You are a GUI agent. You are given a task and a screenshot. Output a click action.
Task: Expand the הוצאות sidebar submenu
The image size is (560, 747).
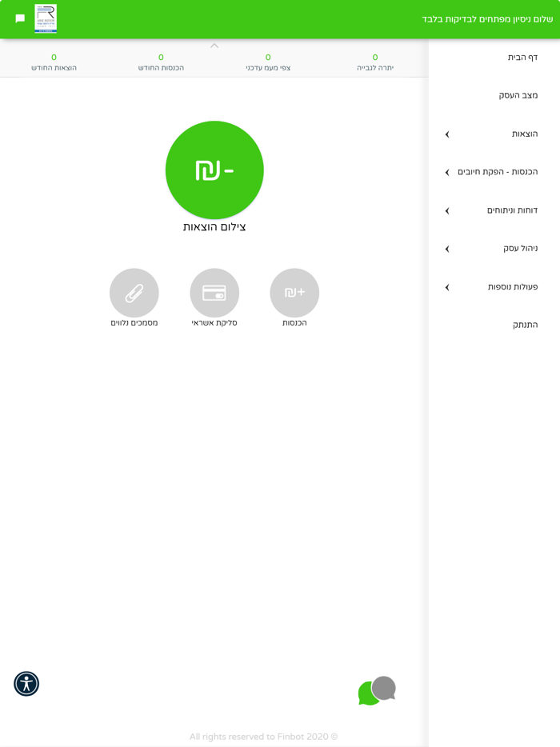coord(447,134)
